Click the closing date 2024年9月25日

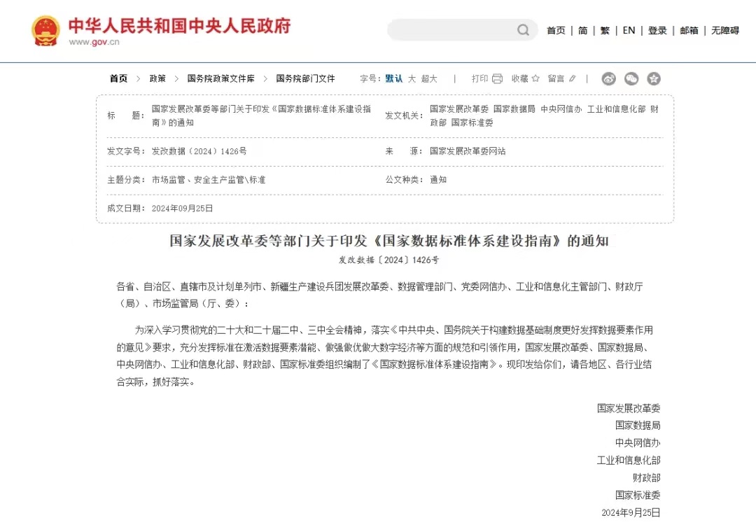[631, 512]
